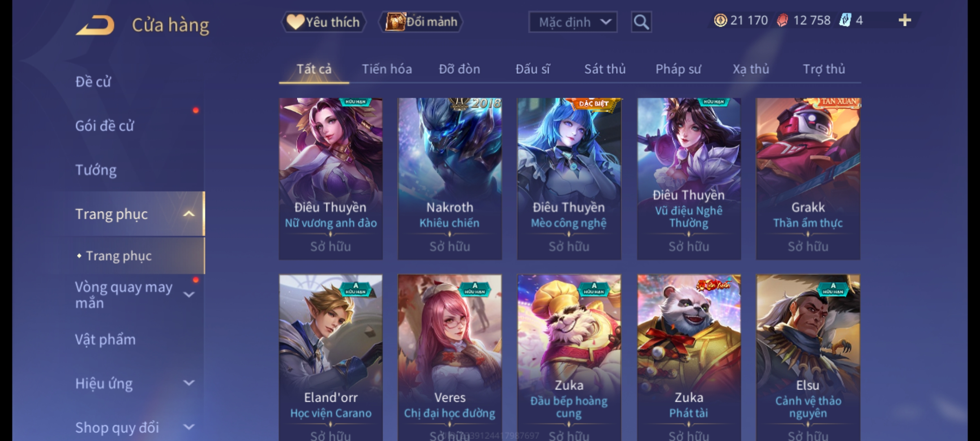This screenshot has width=980, height=441.
Task: Tap the golden back arrow icon
Action: [95, 25]
